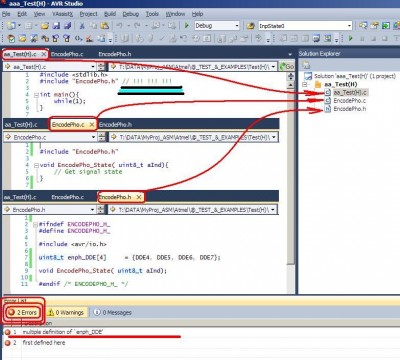
Task: Open the Project menu
Action: pos(88,14)
